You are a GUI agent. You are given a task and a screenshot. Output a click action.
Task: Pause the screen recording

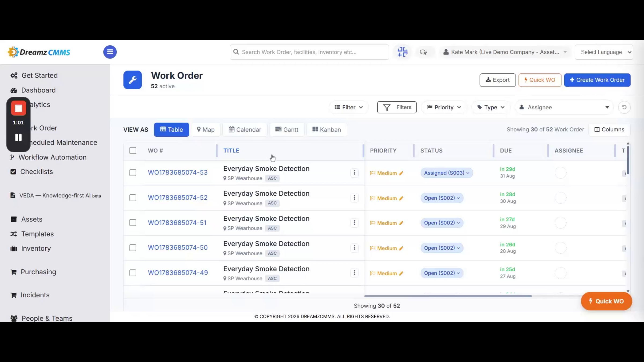click(x=18, y=138)
